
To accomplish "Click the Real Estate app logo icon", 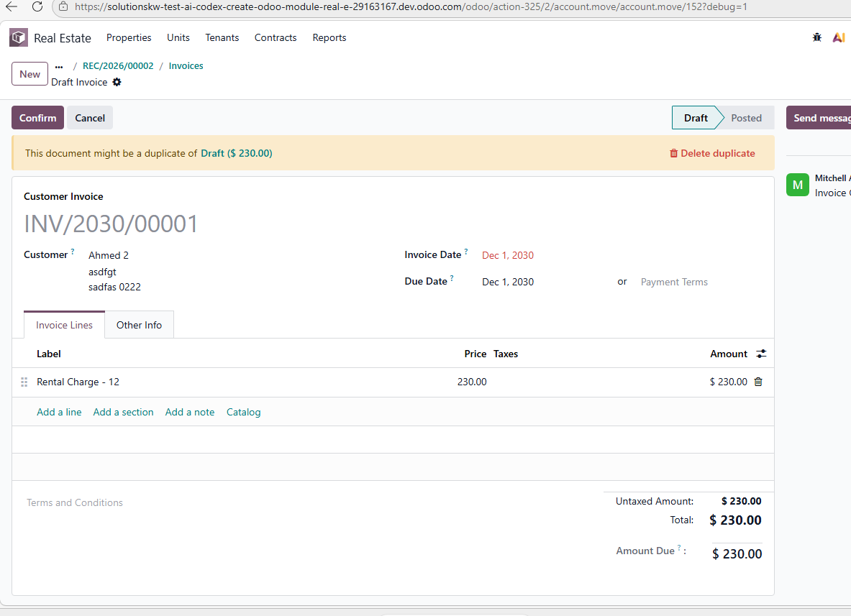I will [19, 37].
